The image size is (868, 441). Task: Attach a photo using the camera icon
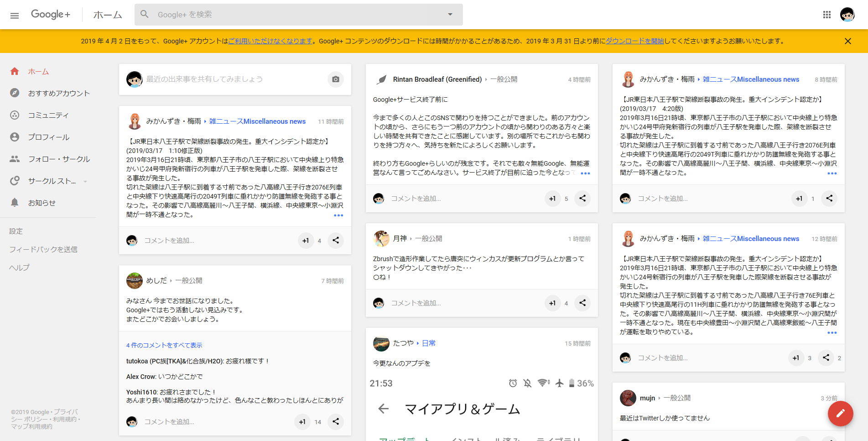336,79
